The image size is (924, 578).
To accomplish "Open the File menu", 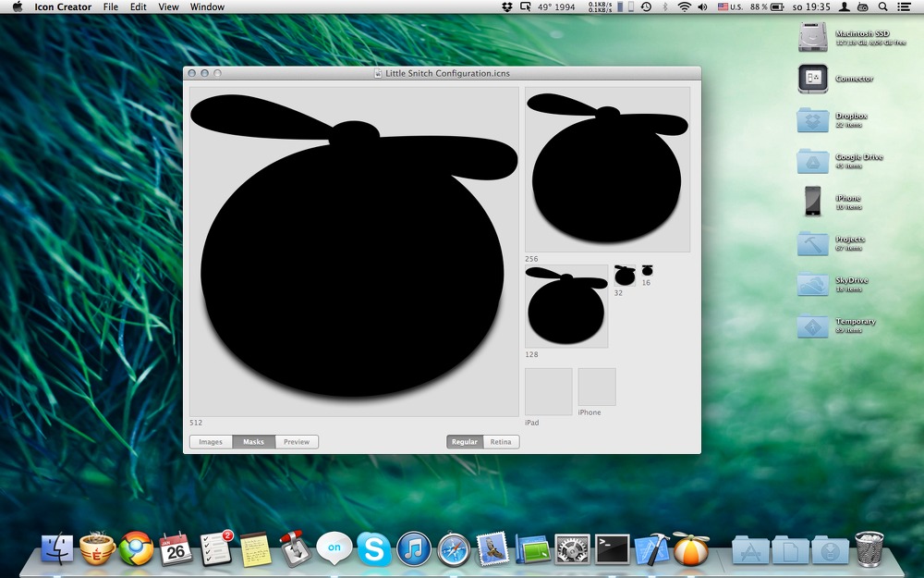I will (110, 7).
